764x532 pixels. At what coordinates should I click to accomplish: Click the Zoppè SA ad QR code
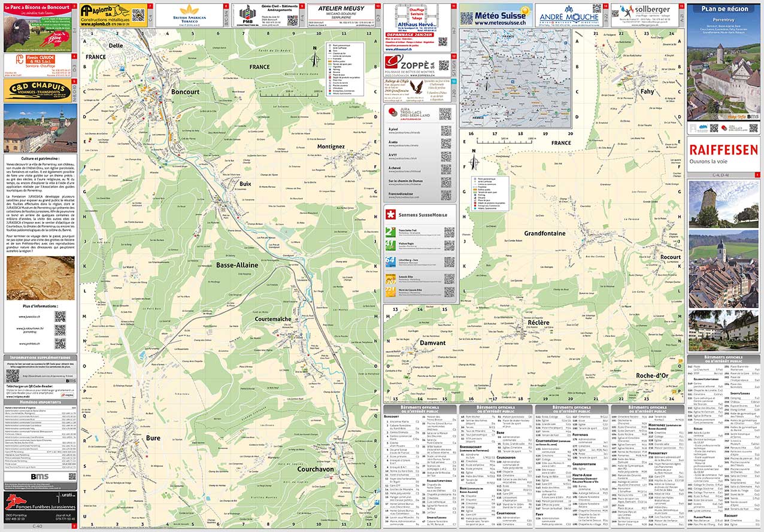point(444,64)
